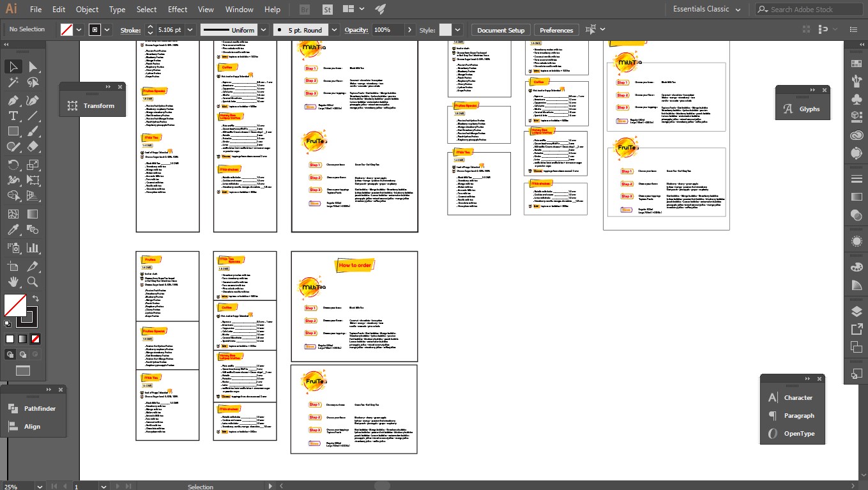Click the Style swatch in control bar
The height and width of the screenshot is (490, 868).
pyautogui.click(x=445, y=30)
